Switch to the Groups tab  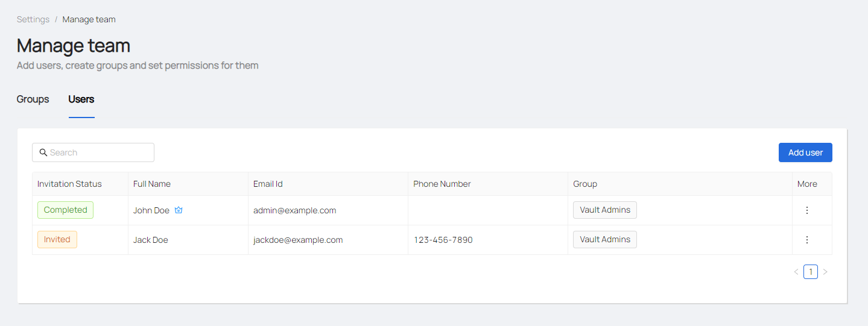tap(33, 99)
